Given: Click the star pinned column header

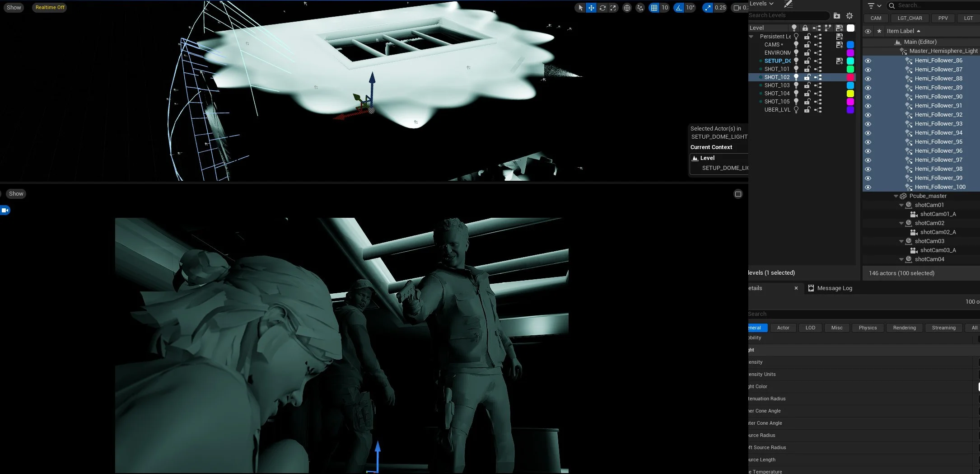Looking at the screenshot, I should click(879, 32).
